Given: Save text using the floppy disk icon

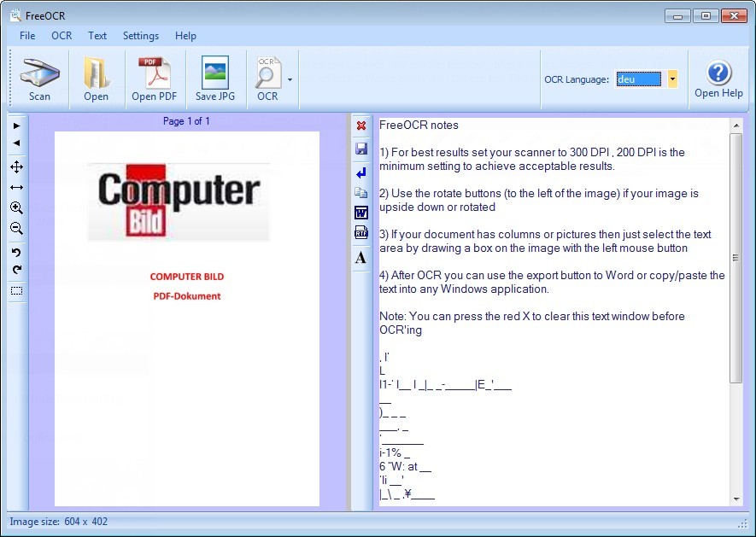Looking at the screenshot, I should click(x=360, y=149).
